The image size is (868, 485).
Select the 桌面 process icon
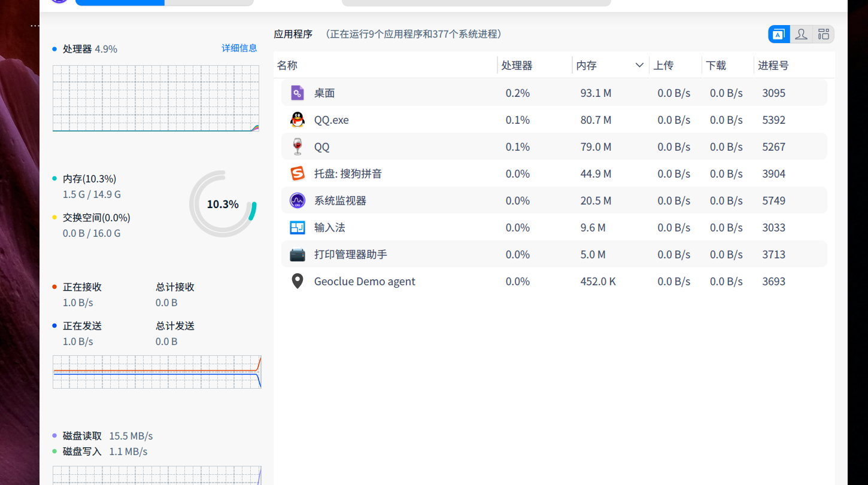(x=298, y=93)
